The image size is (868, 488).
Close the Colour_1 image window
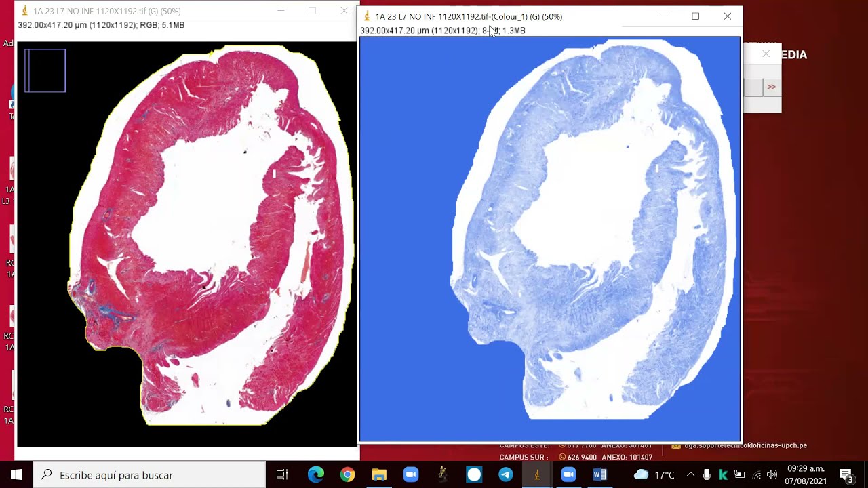[727, 16]
